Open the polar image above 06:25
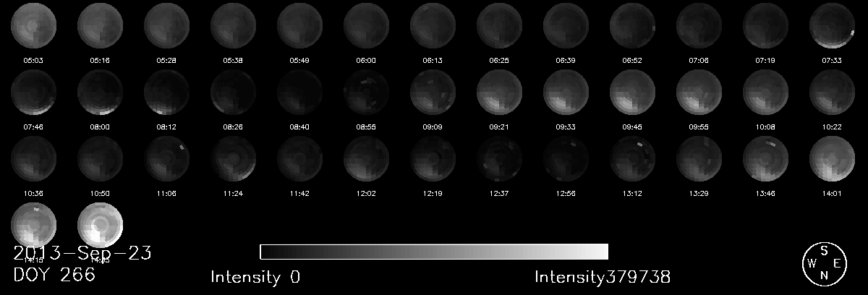 [500, 25]
